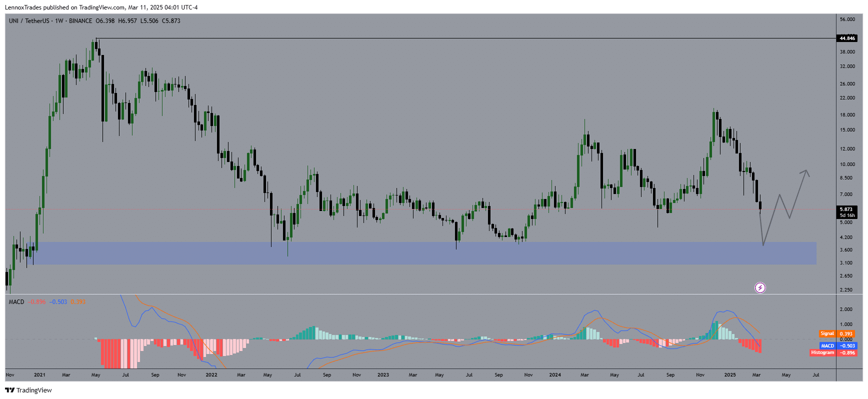Click the 3.600 price axis label
Image resolution: width=868 pixels, height=399 pixels.
click(846, 250)
